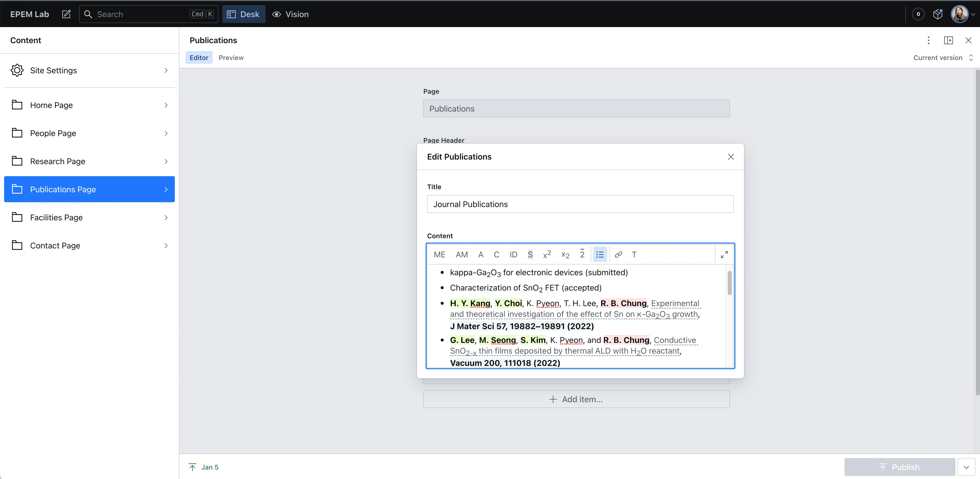This screenshot has height=479, width=980.
Task: Toggle bulleted list formatting in editor
Action: click(x=600, y=255)
